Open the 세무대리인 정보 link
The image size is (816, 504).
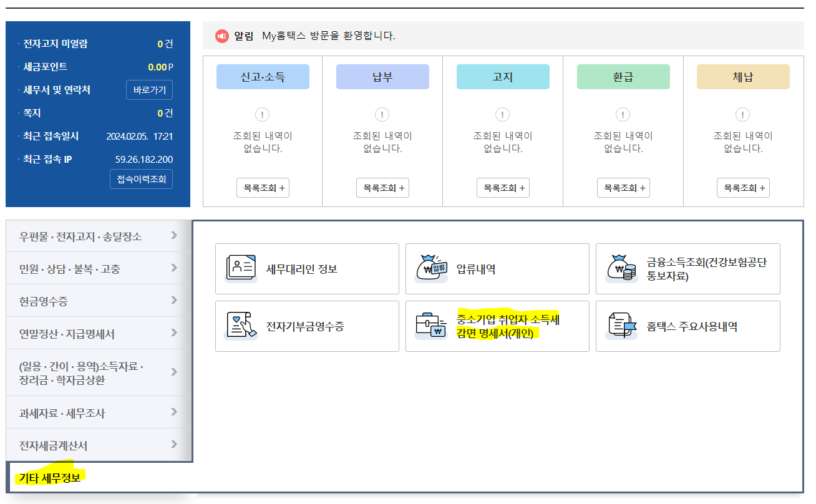point(307,269)
